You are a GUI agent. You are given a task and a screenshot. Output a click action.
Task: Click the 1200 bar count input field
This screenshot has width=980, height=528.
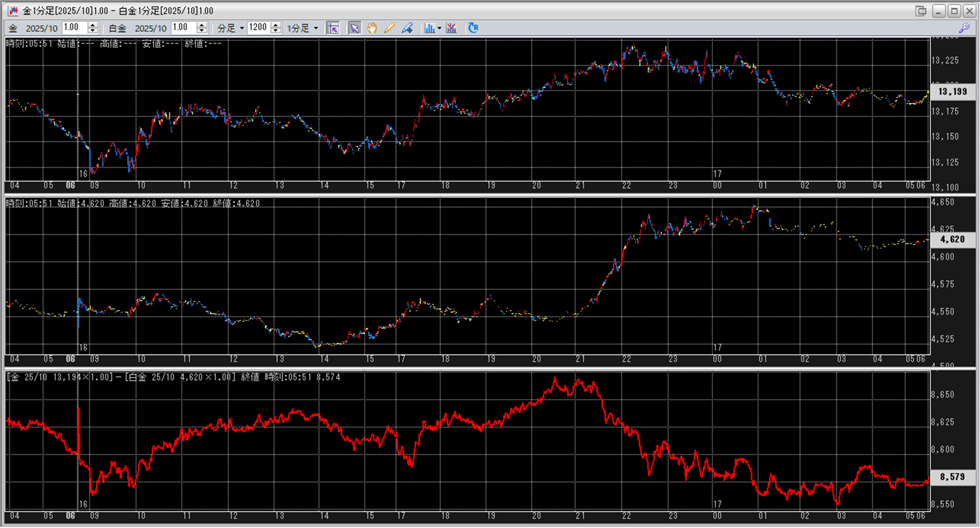(259, 28)
